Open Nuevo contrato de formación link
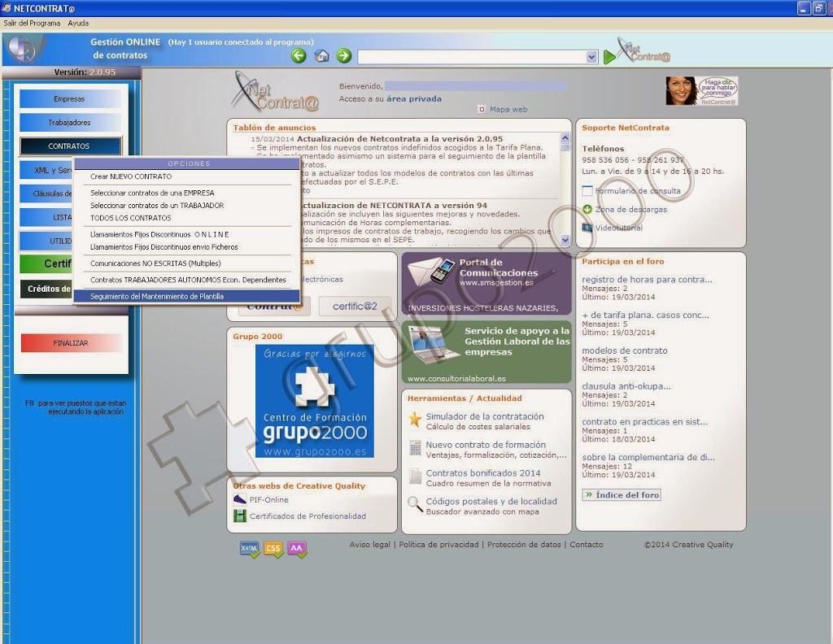 [486, 445]
